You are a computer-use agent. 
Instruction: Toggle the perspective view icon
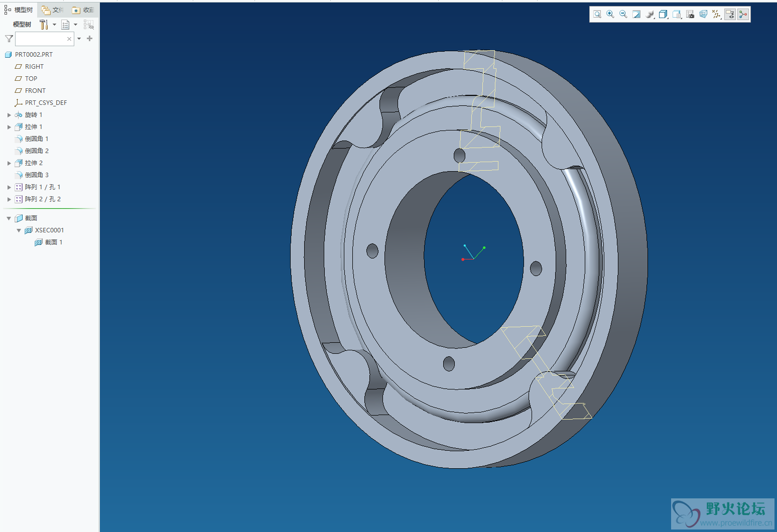point(703,15)
